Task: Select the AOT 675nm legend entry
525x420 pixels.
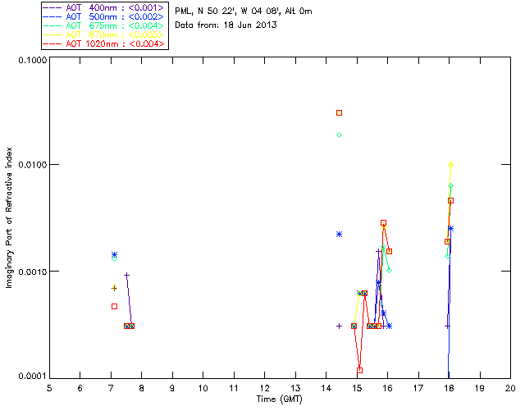Action: (104, 25)
